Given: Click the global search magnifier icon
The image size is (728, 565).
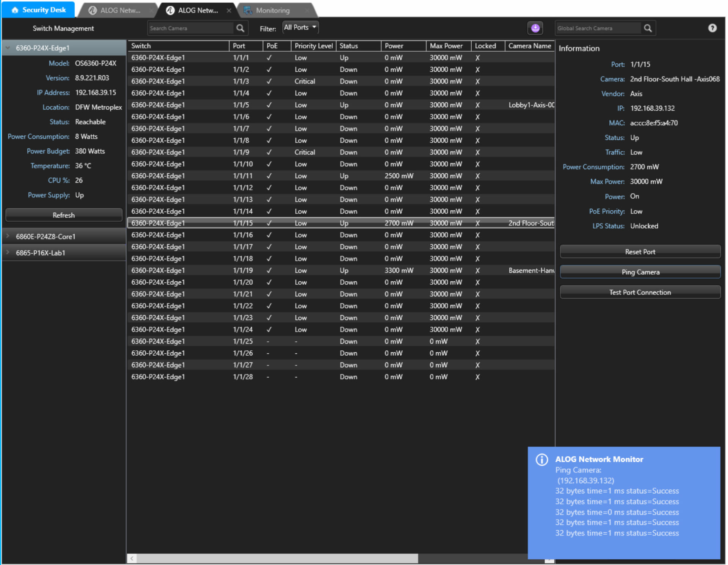Looking at the screenshot, I should coord(648,28).
